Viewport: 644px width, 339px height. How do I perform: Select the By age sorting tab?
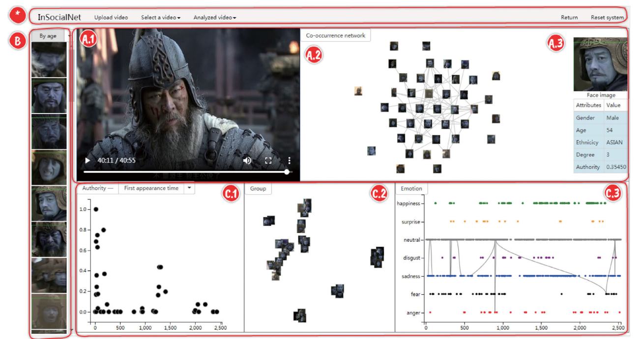tap(48, 36)
